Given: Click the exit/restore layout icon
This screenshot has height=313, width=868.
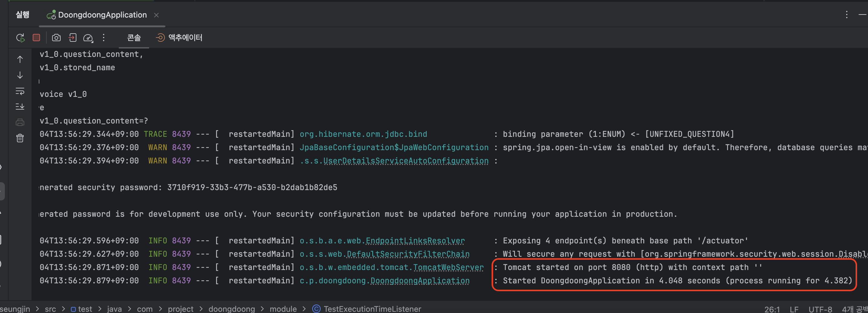Looking at the screenshot, I should pos(72,38).
